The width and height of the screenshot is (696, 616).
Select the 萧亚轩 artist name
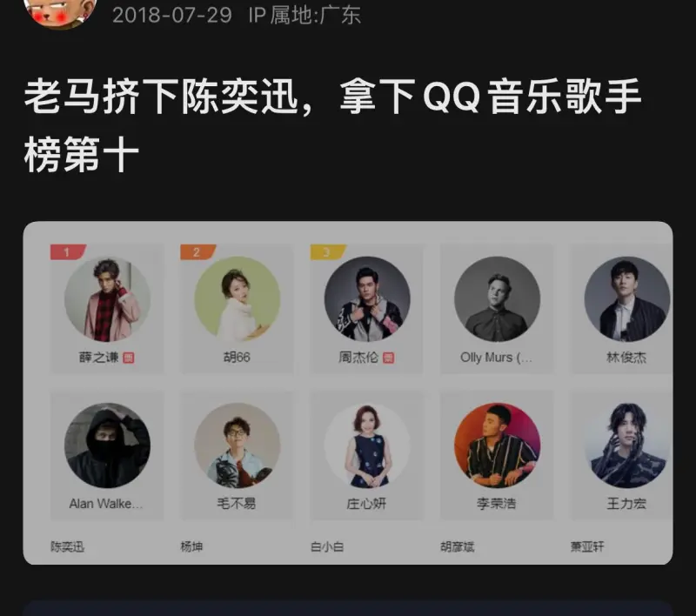click(587, 546)
